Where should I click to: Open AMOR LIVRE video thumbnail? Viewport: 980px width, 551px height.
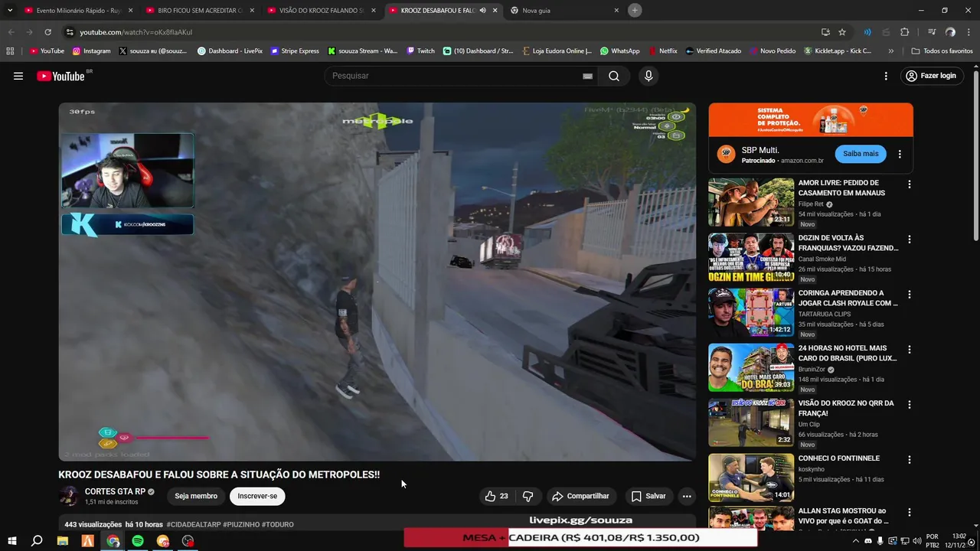pyautogui.click(x=751, y=202)
